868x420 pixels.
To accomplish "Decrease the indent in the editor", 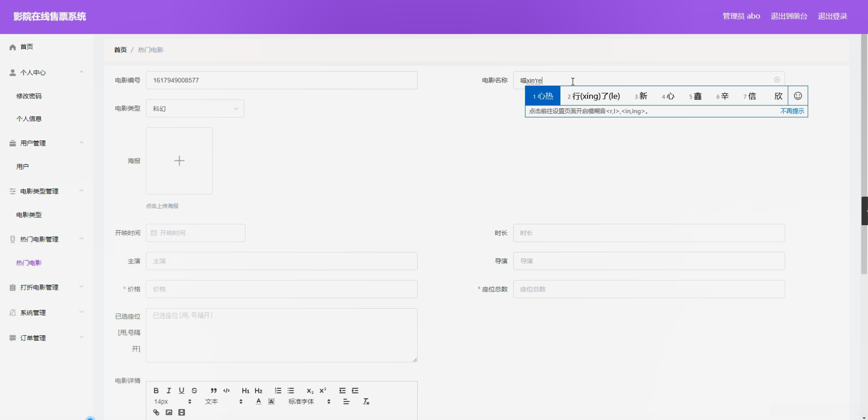I will point(342,391).
